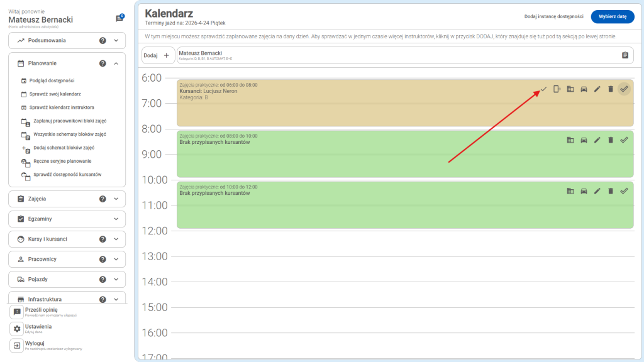
Task: Click the single checkmark icon on 06:00 lesson
Action: click(x=543, y=89)
